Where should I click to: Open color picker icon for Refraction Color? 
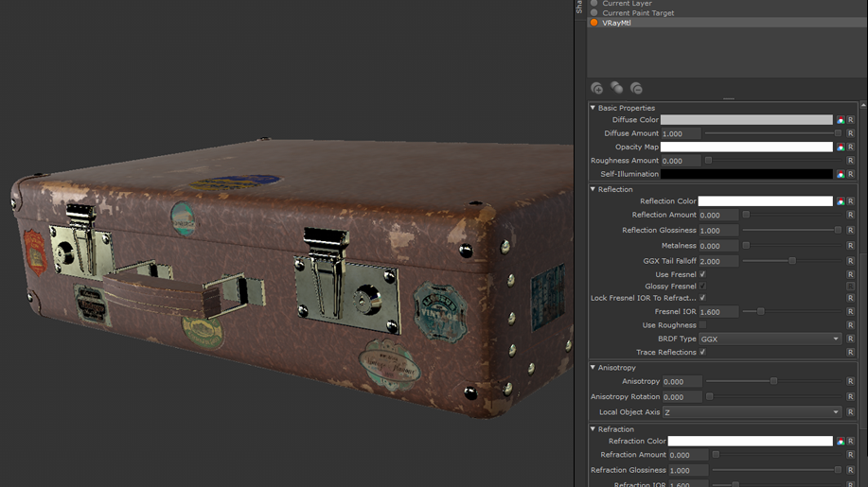click(840, 442)
